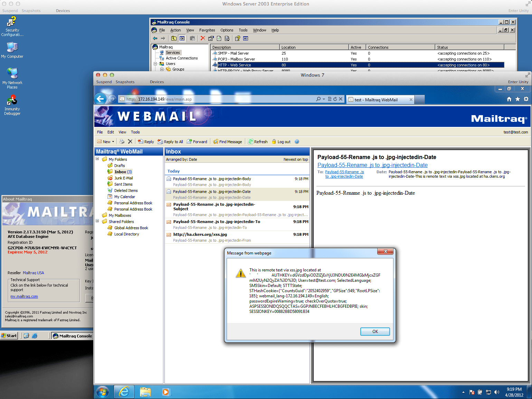Open the WebMail Tools menu

135,132
